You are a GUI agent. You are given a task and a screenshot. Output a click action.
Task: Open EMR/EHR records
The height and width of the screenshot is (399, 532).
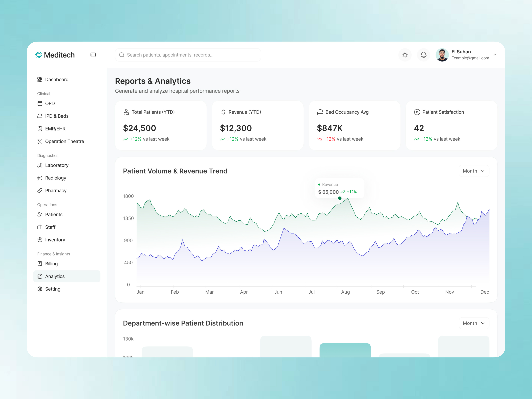(x=67, y=129)
